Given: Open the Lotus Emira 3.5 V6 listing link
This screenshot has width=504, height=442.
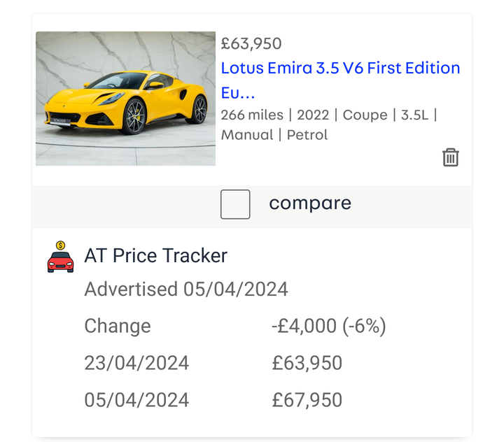Looking at the screenshot, I should click(340, 80).
